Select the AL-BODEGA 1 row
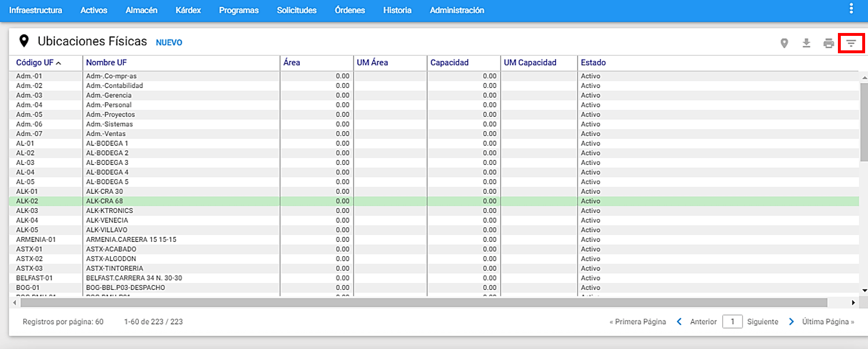The width and height of the screenshot is (868, 349). [433, 144]
